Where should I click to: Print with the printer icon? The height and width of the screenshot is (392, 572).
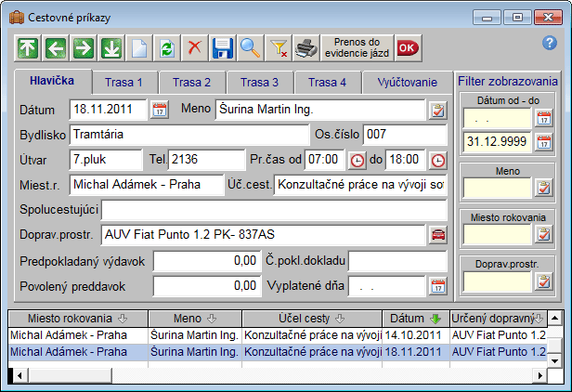coord(306,47)
